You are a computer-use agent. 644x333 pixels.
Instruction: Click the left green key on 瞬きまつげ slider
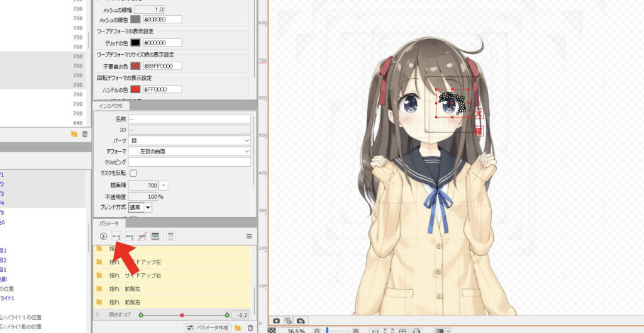tap(141, 315)
